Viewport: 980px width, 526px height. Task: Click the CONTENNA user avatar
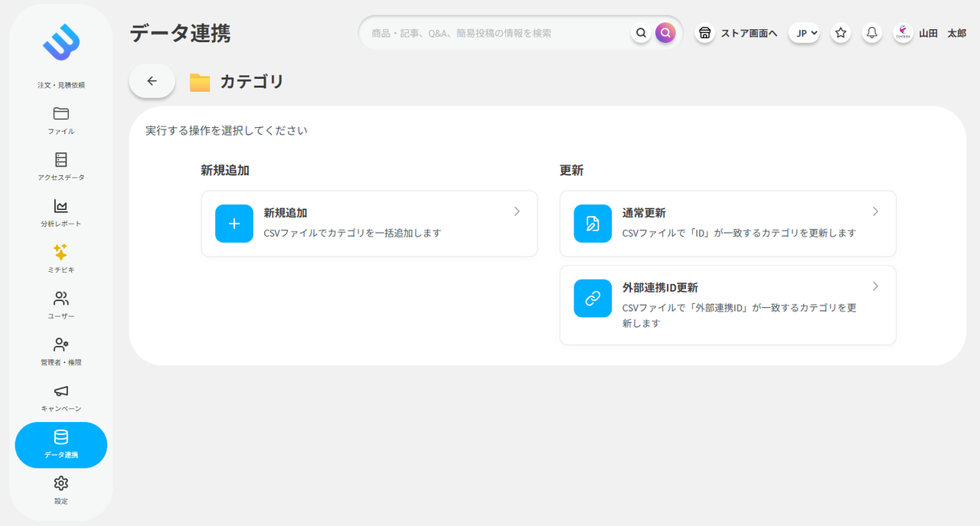coord(903,33)
